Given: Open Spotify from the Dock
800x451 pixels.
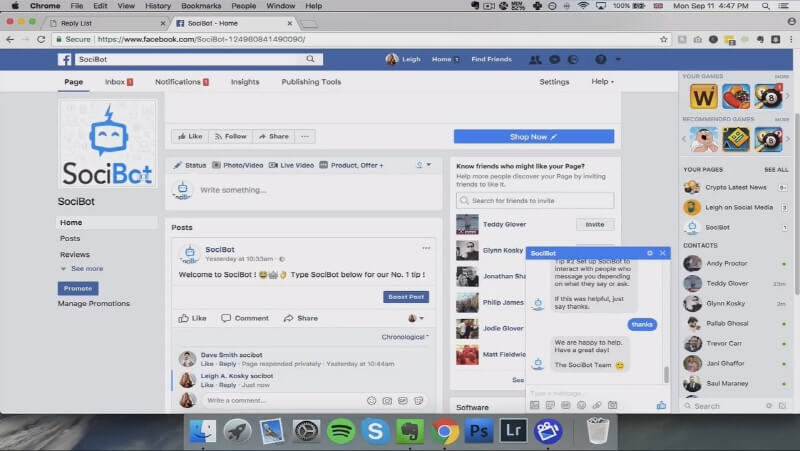Looking at the screenshot, I should [341, 431].
